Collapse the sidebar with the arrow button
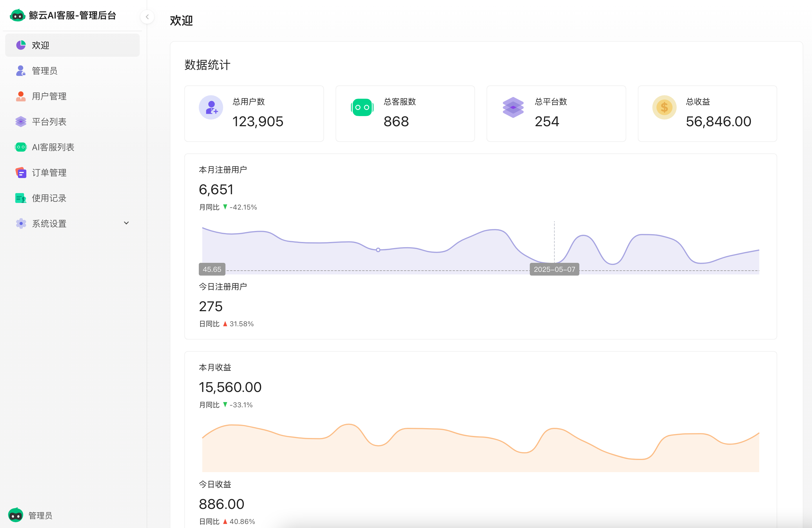Viewport: 812px width, 528px height. (147, 17)
